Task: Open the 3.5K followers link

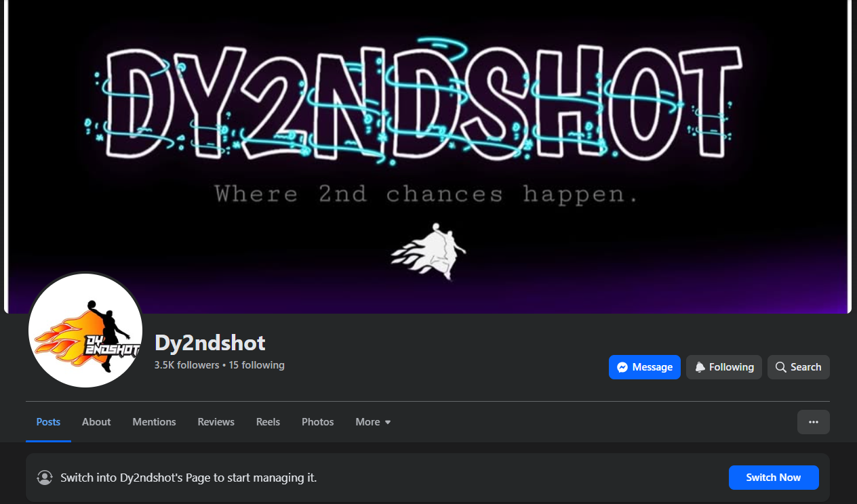Action: [x=187, y=365]
